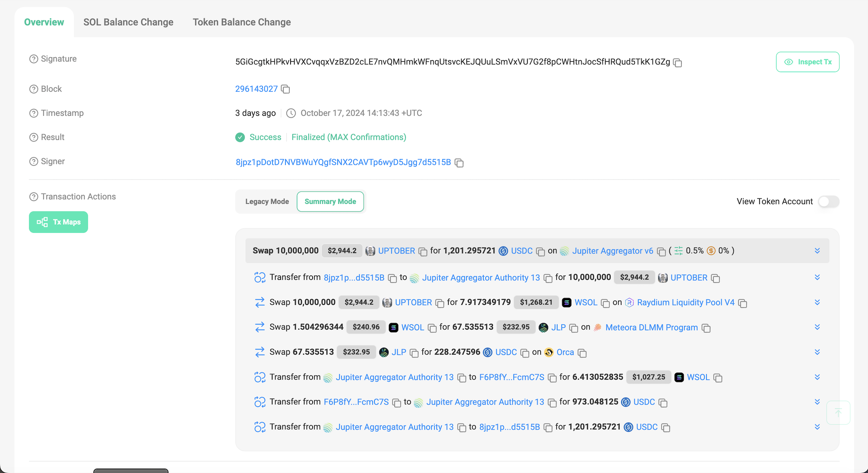Expand the Raydium swap row details

coord(817,302)
